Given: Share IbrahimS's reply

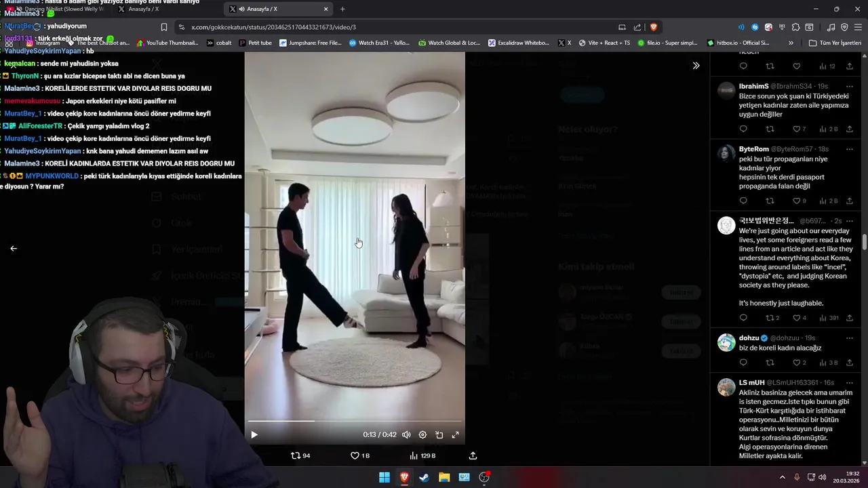Looking at the screenshot, I should click(849, 129).
